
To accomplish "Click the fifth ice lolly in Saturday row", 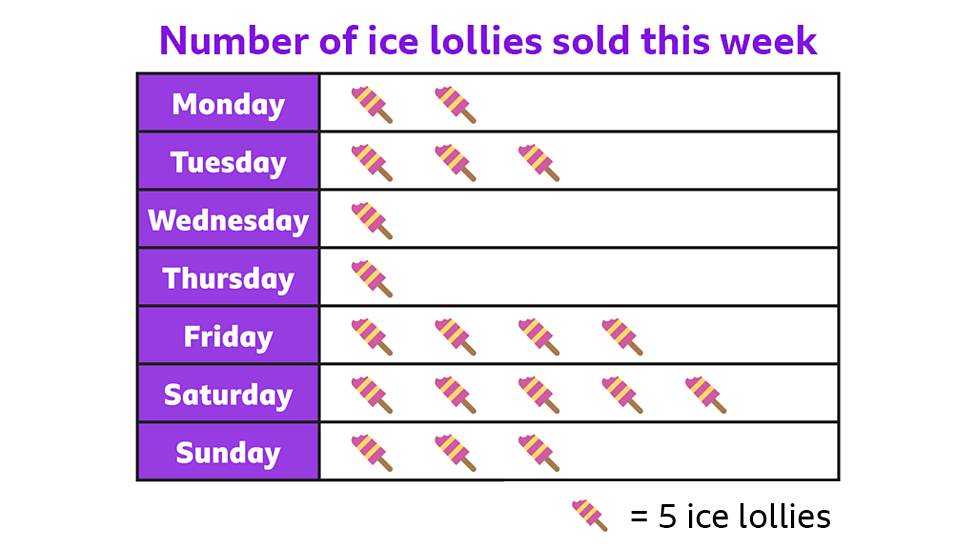I will click(706, 394).
